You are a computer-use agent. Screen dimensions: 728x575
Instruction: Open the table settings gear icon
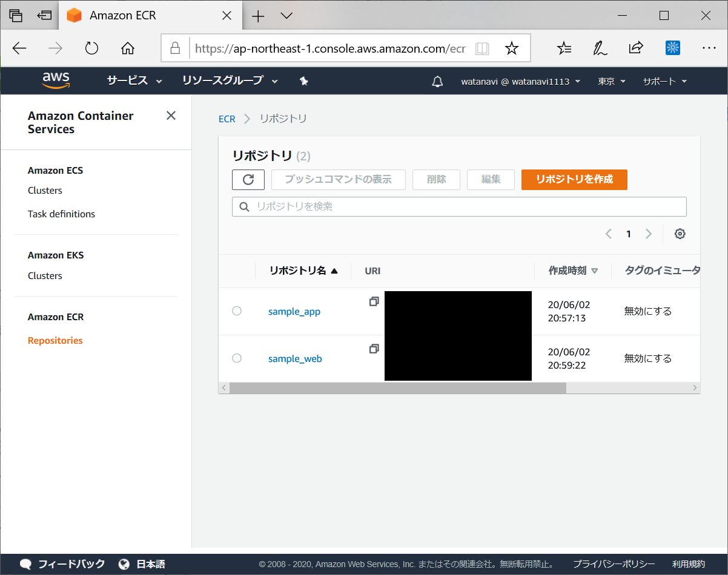pos(680,234)
